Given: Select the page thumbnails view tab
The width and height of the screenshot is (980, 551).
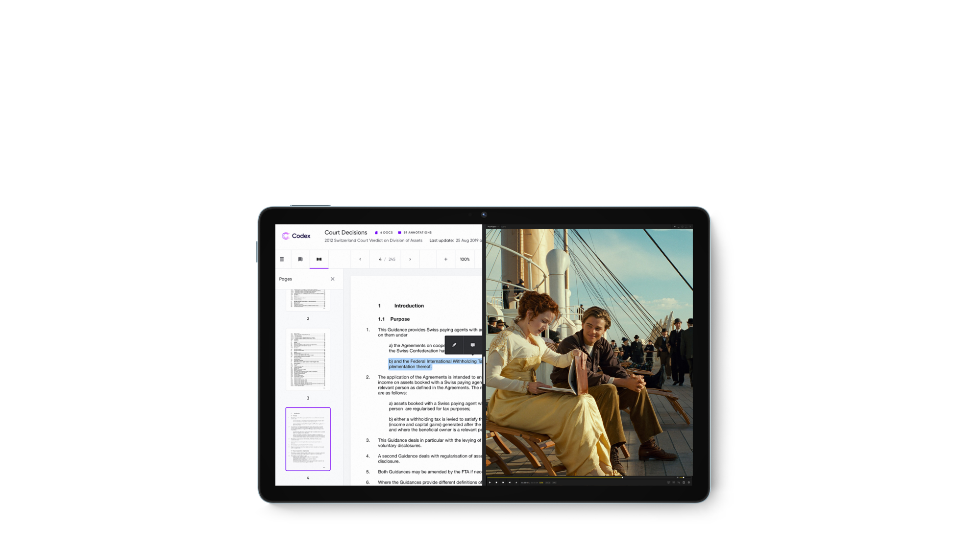Looking at the screenshot, I should click(x=319, y=259).
